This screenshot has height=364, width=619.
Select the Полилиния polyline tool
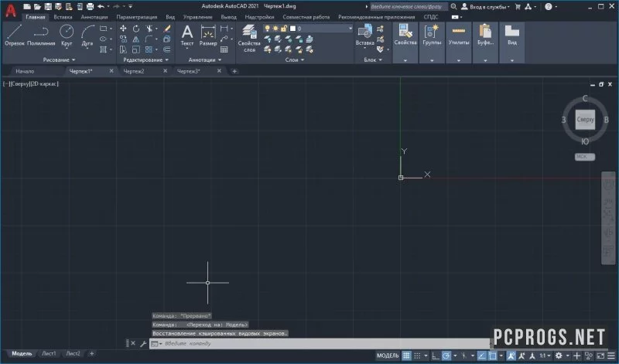tap(41, 35)
